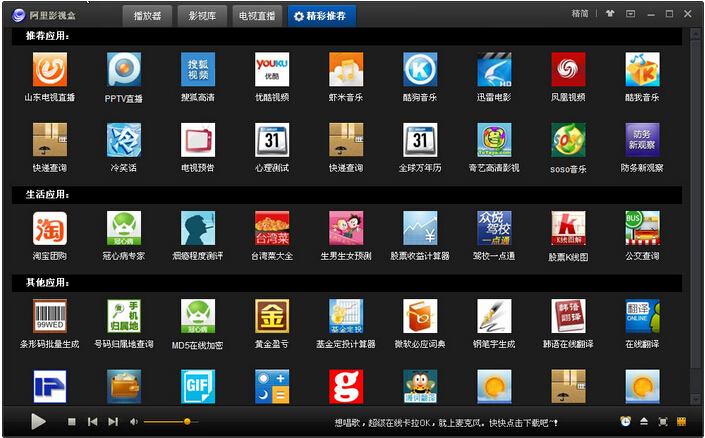Launch 股票收益计算器 app
The image size is (705, 438).
tap(420, 228)
